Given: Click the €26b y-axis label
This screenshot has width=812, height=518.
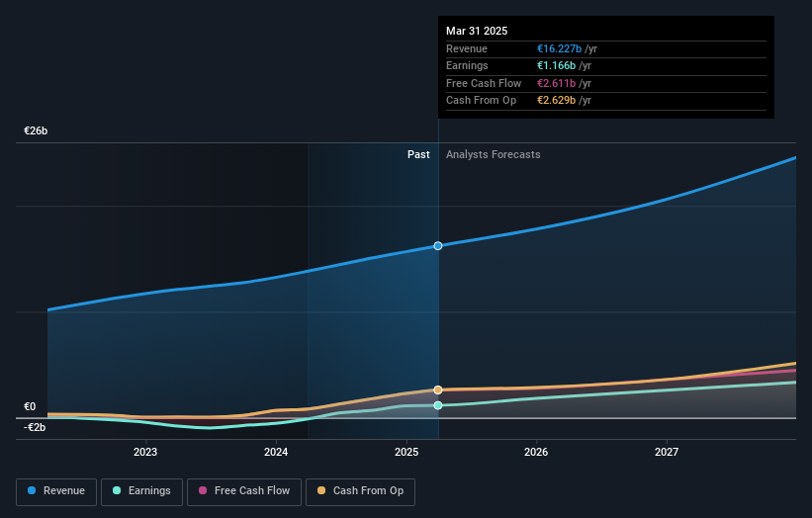Looking at the screenshot, I should coord(36,130).
